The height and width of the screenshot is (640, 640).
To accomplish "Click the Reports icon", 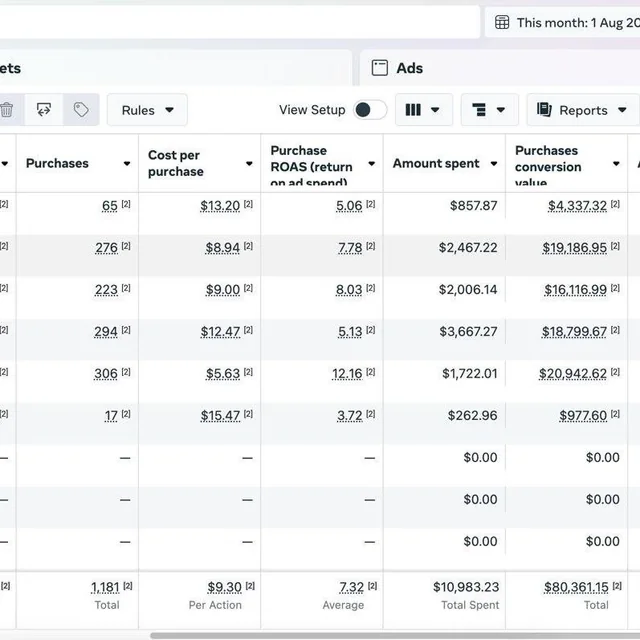I will pyautogui.click(x=544, y=110).
